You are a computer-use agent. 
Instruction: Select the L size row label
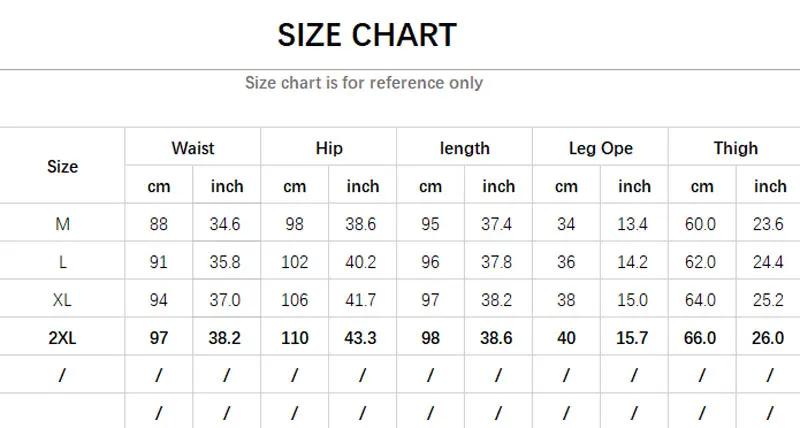(x=62, y=262)
